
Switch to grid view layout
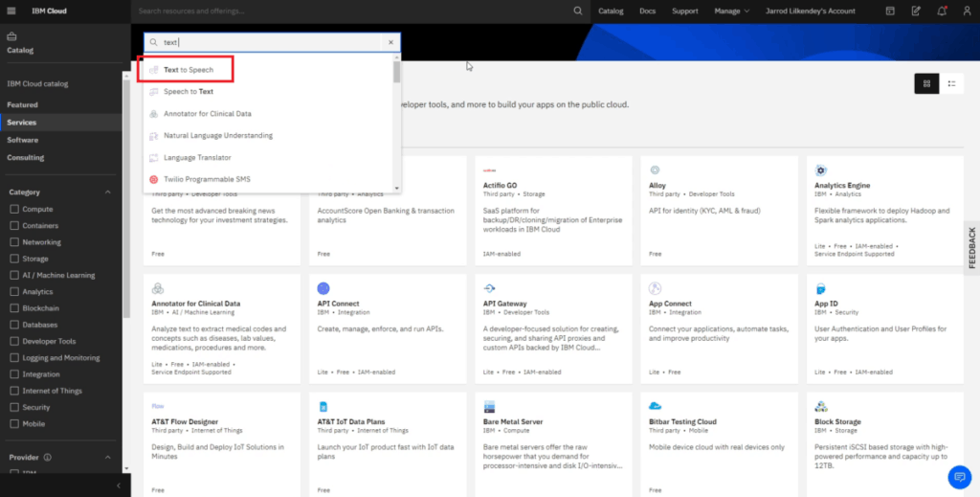926,84
